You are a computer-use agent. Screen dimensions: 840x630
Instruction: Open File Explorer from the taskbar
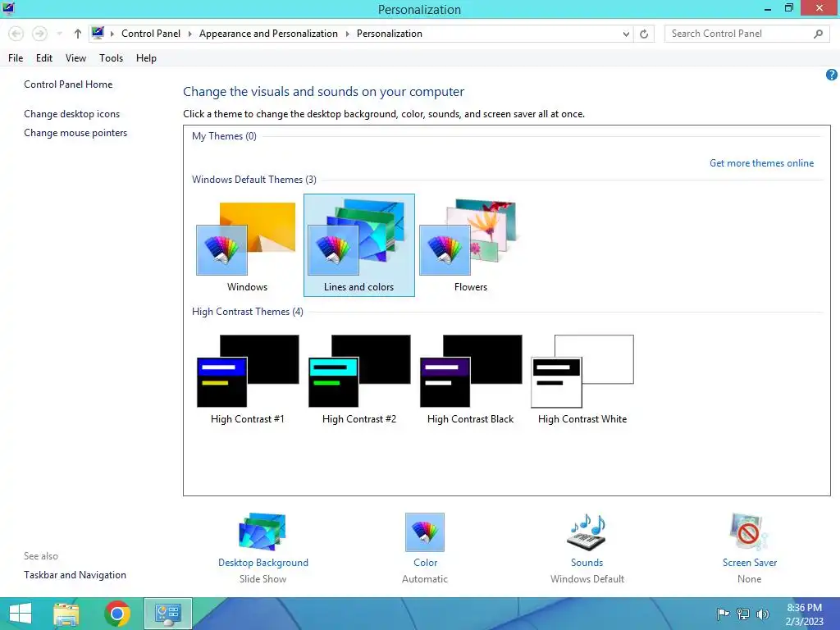pyautogui.click(x=66, y=614)
